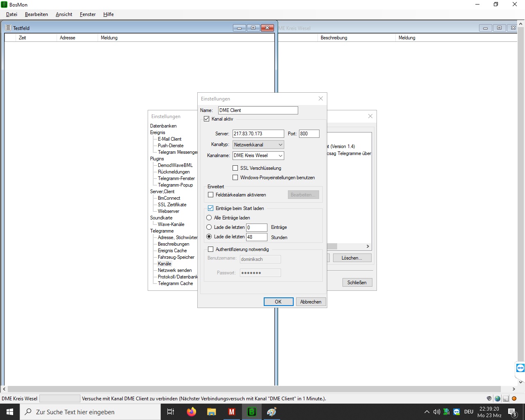Select E-Mail Client in settings tree

tap(169, 139)
